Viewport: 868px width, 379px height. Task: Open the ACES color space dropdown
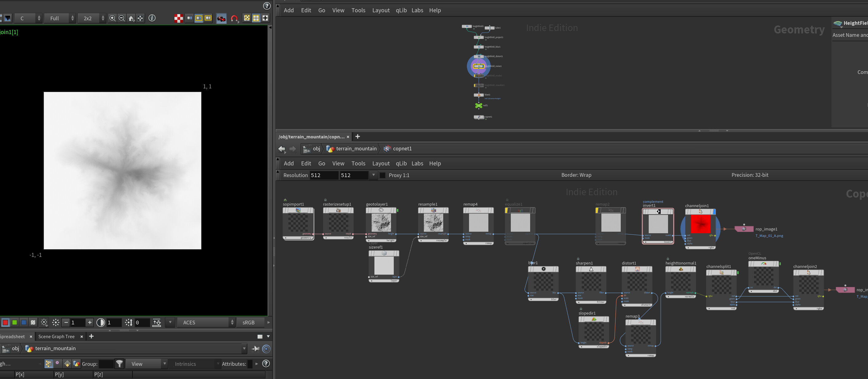[206, 323]
